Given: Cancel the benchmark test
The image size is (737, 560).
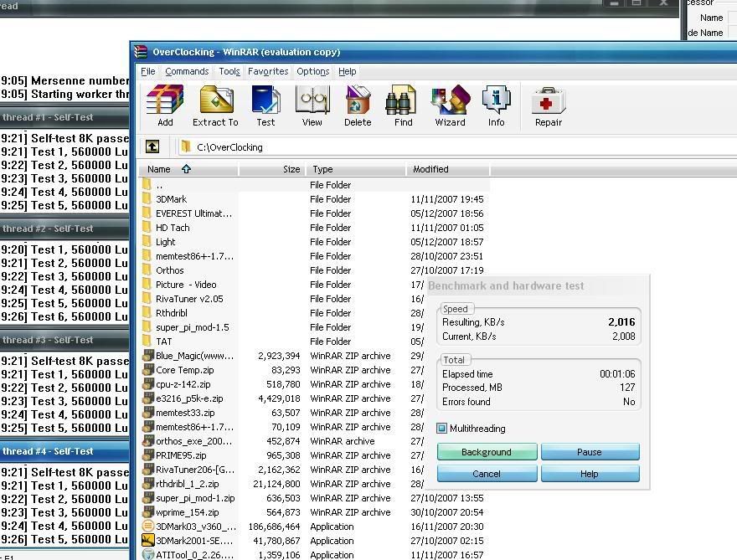Looking at the screenshot, I should [487, 474].
